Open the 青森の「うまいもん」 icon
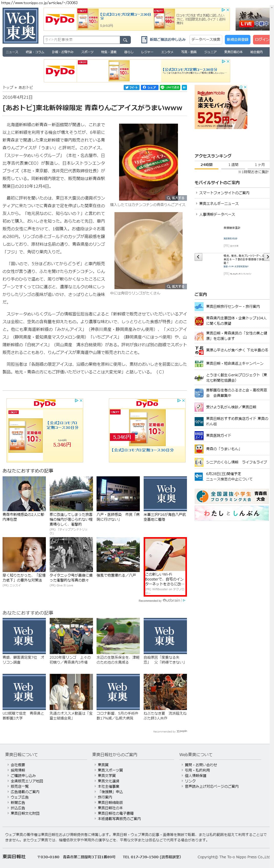Screen dimensions: 274x868 point(199,449)
